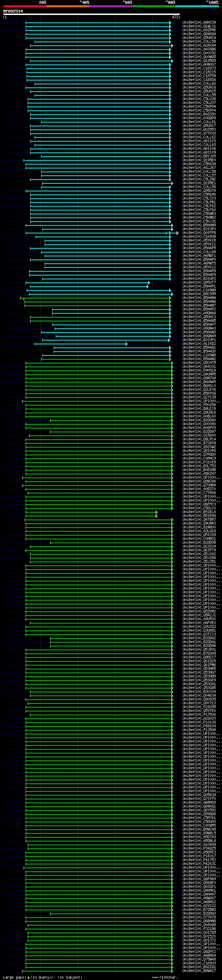The width and height of the screenshot is (222, 980).
Task: Select hit label UniRef100_Q6P969
Action: pos(199,879)
